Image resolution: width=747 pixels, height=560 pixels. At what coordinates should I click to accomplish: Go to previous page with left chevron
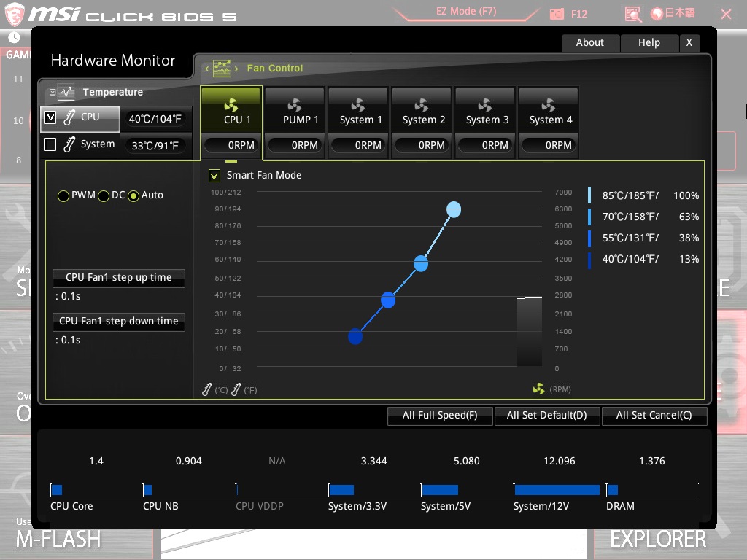coord(206,69)
